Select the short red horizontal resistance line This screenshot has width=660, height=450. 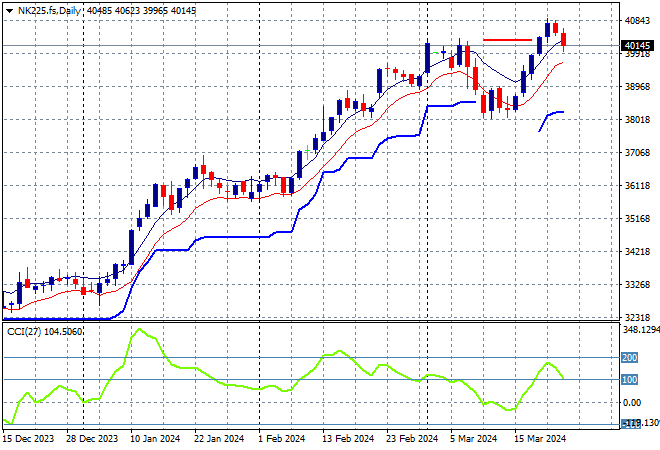coord(508,40)
